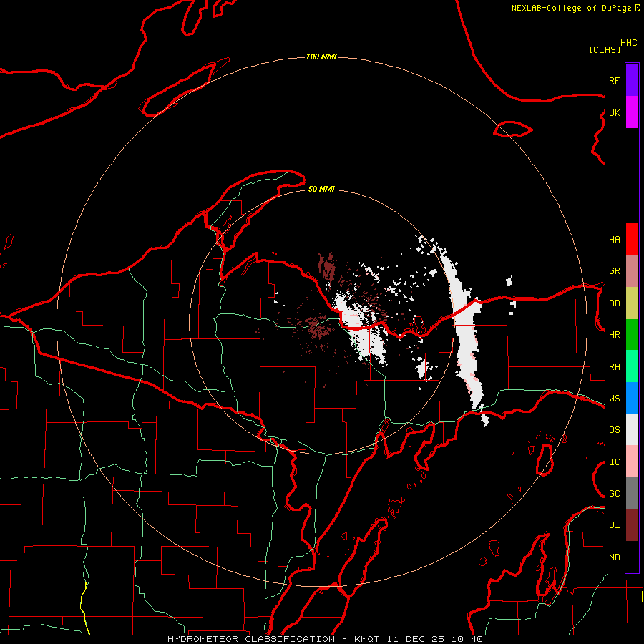The width and height of the screenshot is (644, 644).
Task: Click the IC pink legend swatch
Action: click(x=632, y=462)
